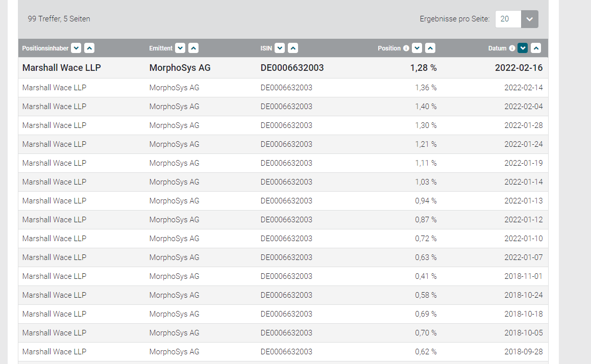The image size is (591, 364).
Task: Select the date 2022-01-28
Action: point(524,125)
